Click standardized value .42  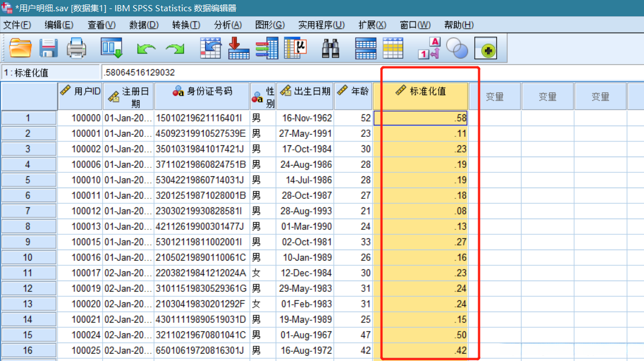[x=421, y=350]
